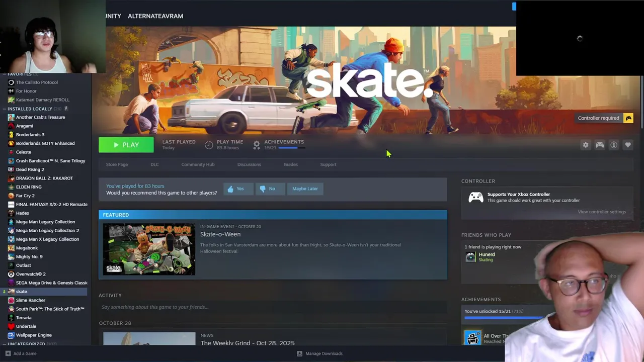Image resolution: width=644 pixels, height=362 pixels.
Task: Click the Aragami game icon
Action: tap(11, 126)
